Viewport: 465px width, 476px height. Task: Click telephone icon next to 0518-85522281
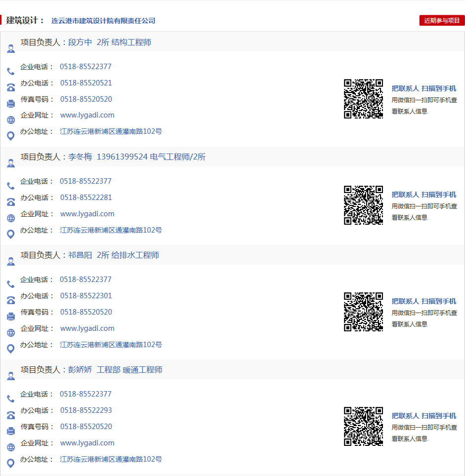point(11,202)
